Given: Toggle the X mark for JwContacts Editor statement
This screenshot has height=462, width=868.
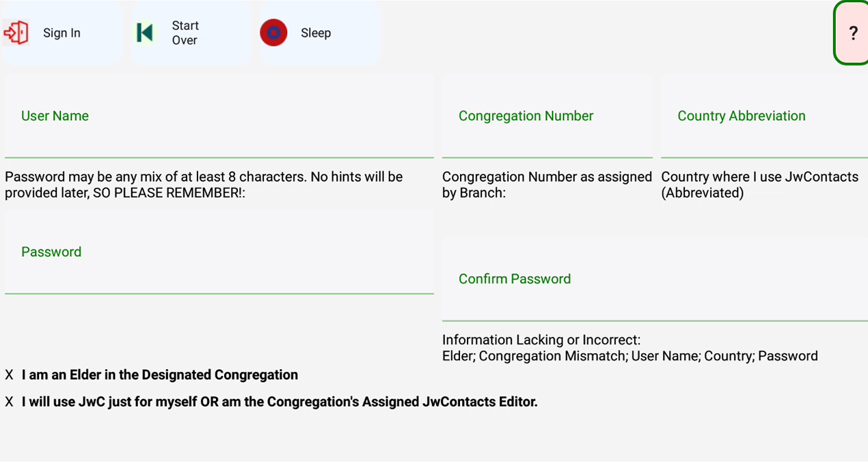Looking at the screenshot, I should pyautogui.click(x=9, y=403).
